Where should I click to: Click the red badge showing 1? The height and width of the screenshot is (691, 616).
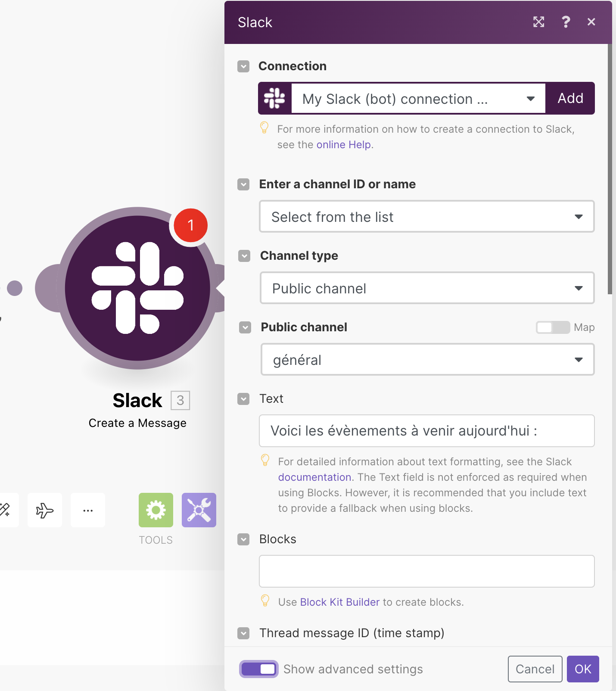click(190, 225)
